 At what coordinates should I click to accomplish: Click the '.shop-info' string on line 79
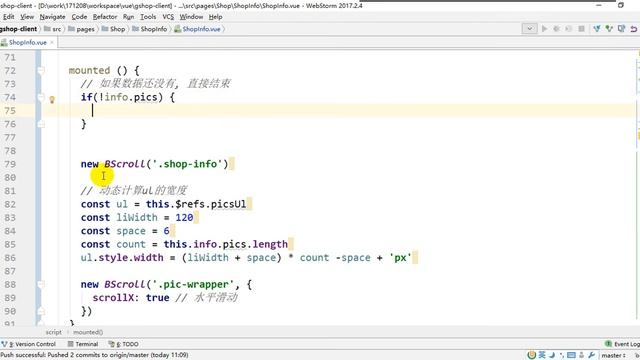pos(190,164)
